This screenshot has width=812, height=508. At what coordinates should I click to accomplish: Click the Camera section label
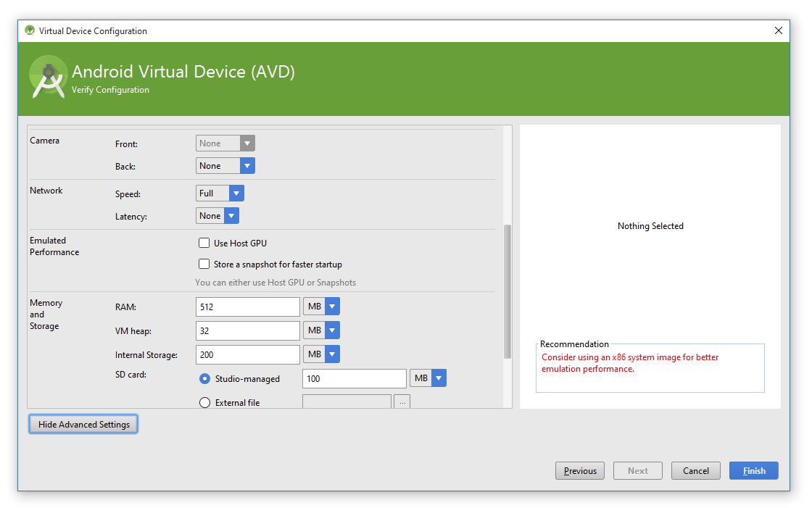point(44,141)
